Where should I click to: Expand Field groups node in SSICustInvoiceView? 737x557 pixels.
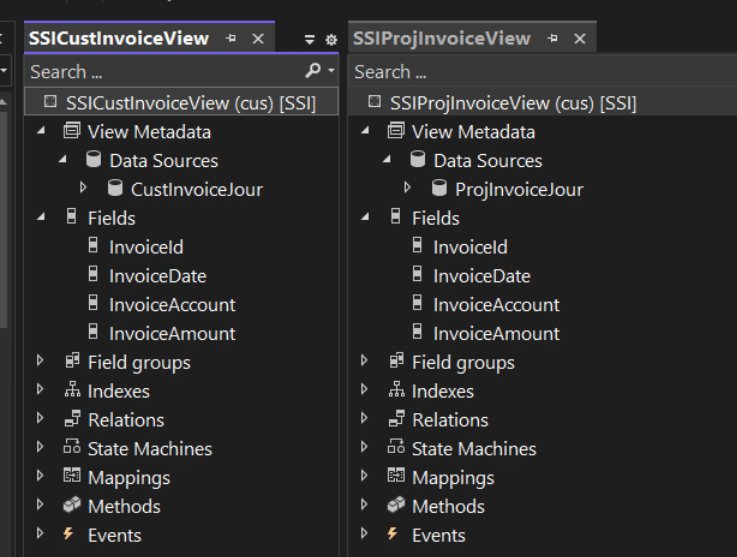[41, 362]
